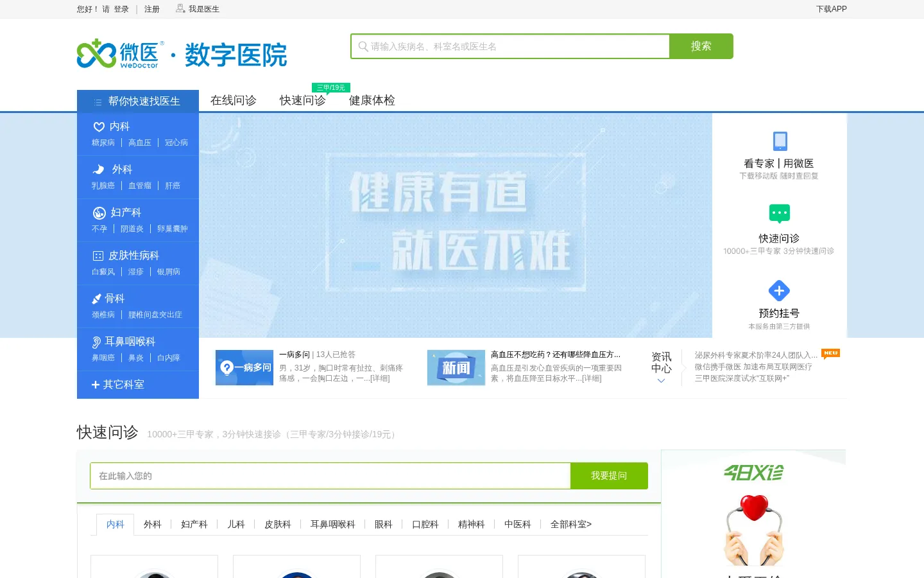The height and width of the screenshot is (578, 924).
Task: Click the 血管瘤 link
Action: (140, 186)
